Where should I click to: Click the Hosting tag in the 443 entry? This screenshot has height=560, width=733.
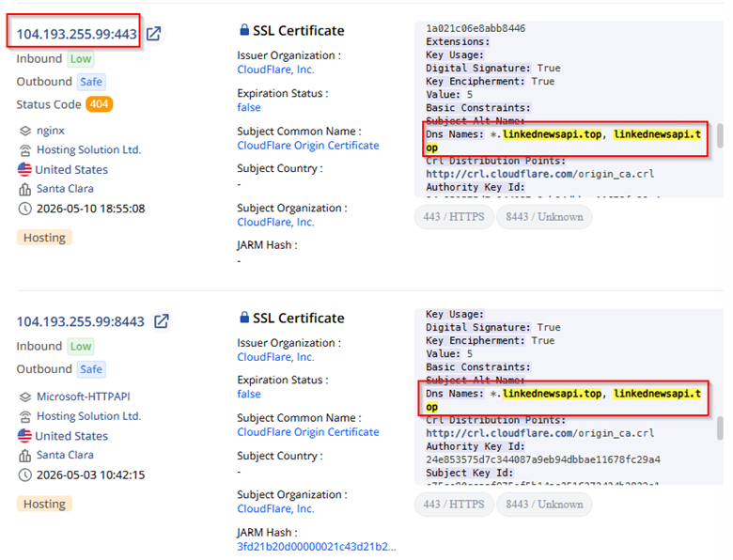point(44,238)
